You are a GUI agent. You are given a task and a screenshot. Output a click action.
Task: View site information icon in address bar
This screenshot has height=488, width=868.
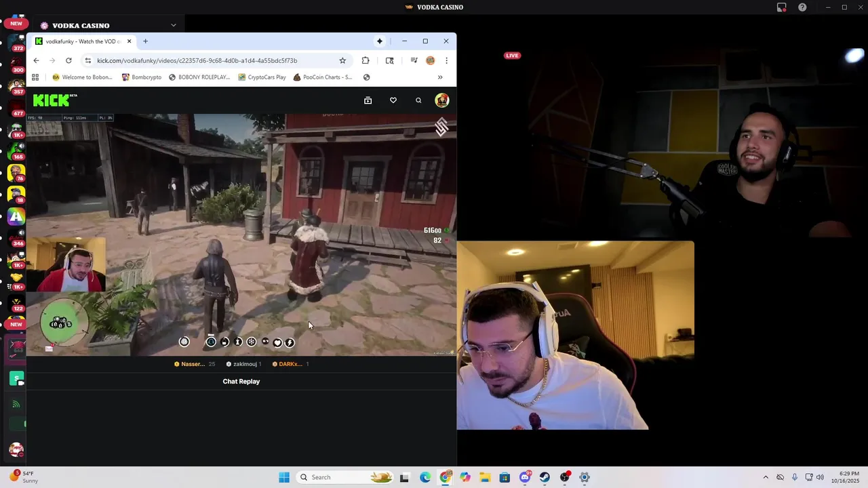pos(87,60)
